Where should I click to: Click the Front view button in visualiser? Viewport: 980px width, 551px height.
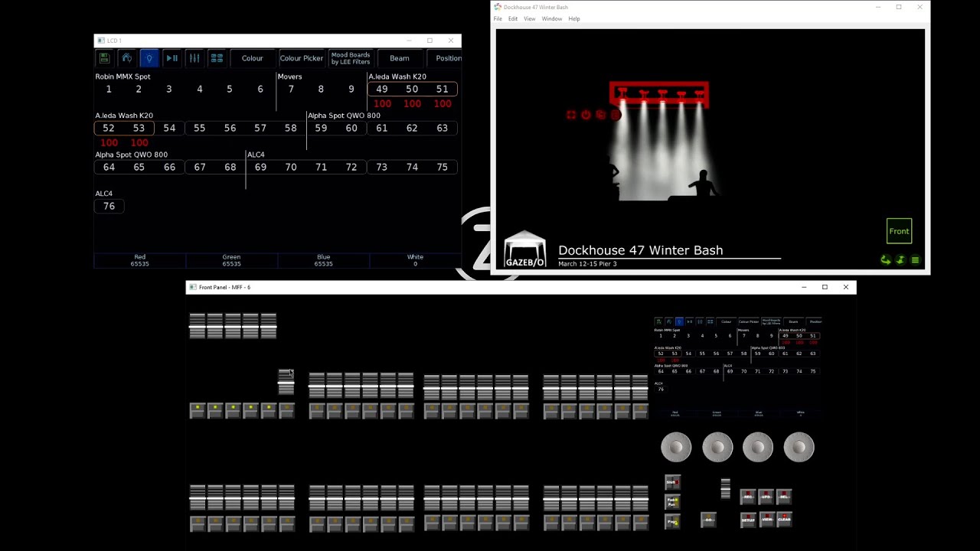[x=900, y=231]
